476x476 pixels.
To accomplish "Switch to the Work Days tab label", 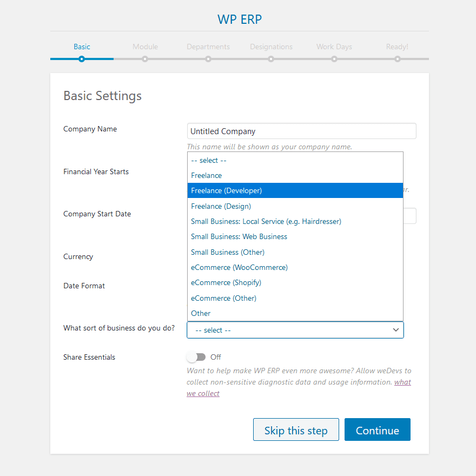I will [x=334, y=47].
